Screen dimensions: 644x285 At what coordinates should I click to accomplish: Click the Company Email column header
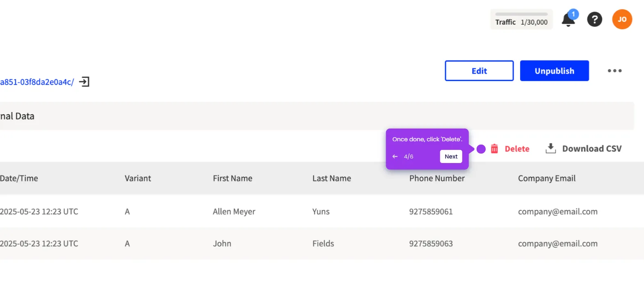[x=547, y=178]
